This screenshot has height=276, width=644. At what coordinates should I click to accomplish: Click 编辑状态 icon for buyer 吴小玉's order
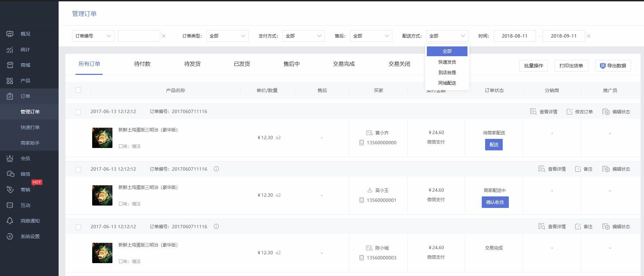pyautogui.click(x=606, y=169)
